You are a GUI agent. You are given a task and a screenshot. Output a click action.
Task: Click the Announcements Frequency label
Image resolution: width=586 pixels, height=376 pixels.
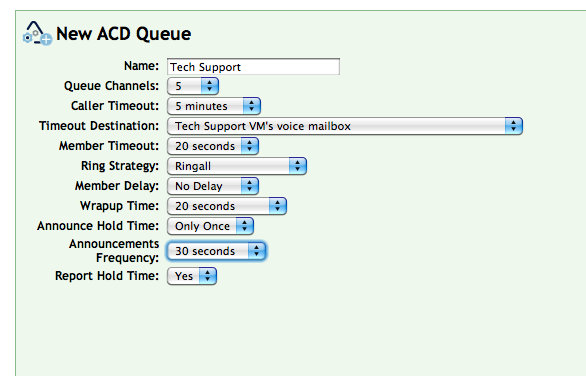[x=114, y=251]
